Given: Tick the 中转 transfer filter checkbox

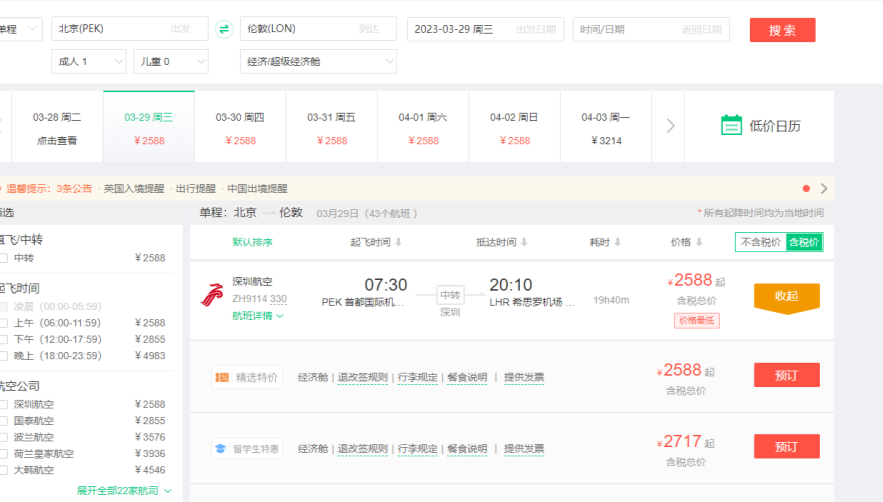Looking at the screenshot, I should (4, 258).
